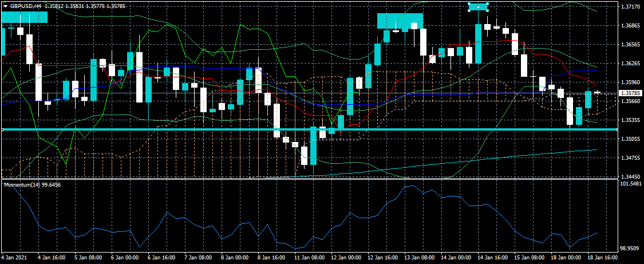The height and width of the screenshot is (264, 644).
Task: Click the 1.36565 price scale value
Action: point(630,44)
